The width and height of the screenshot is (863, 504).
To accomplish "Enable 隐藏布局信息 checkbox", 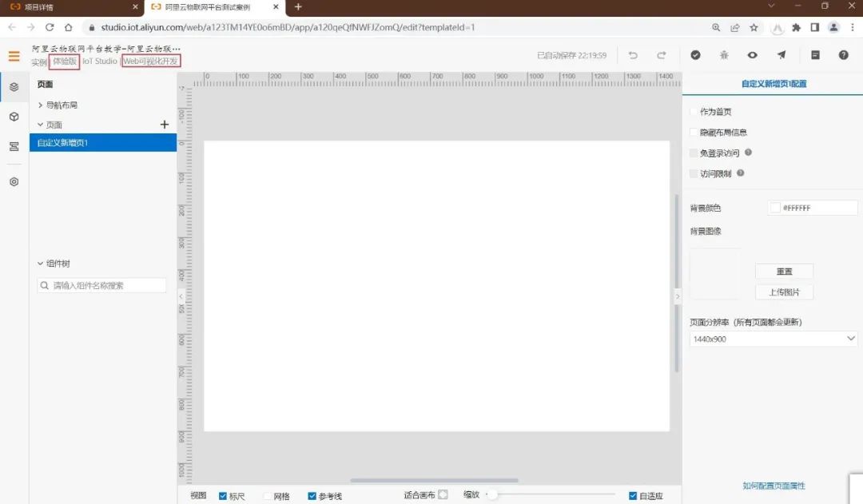I will click(694, 132).
